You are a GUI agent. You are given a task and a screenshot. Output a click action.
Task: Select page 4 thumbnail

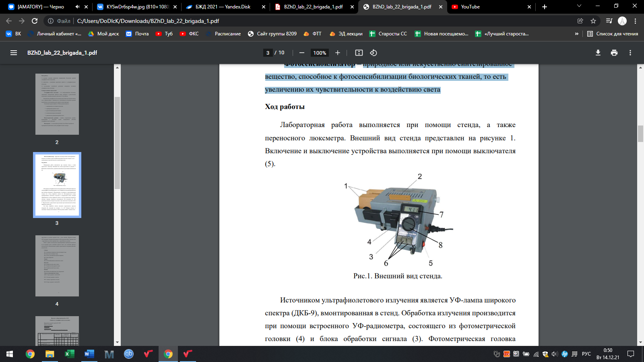[57, 266]
